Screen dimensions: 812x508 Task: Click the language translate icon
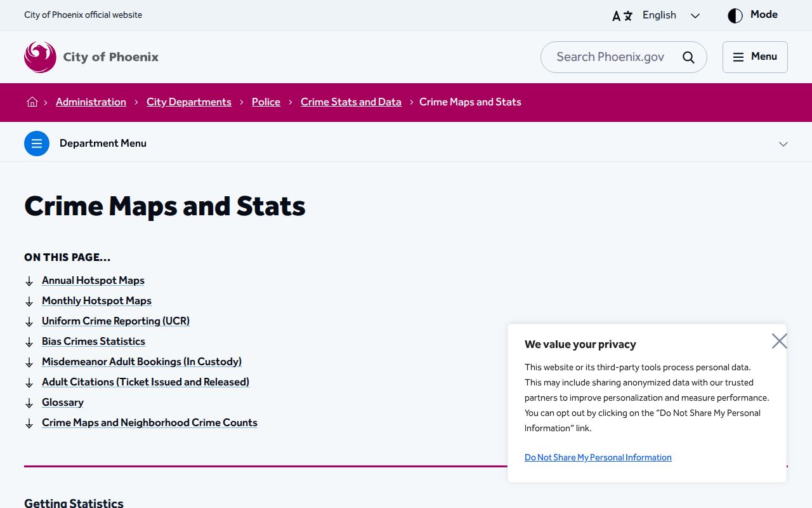622,16
